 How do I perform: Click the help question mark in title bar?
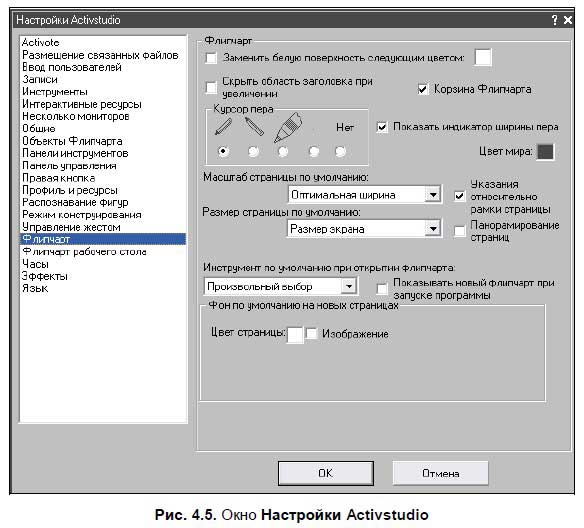(x=555, y=20)
